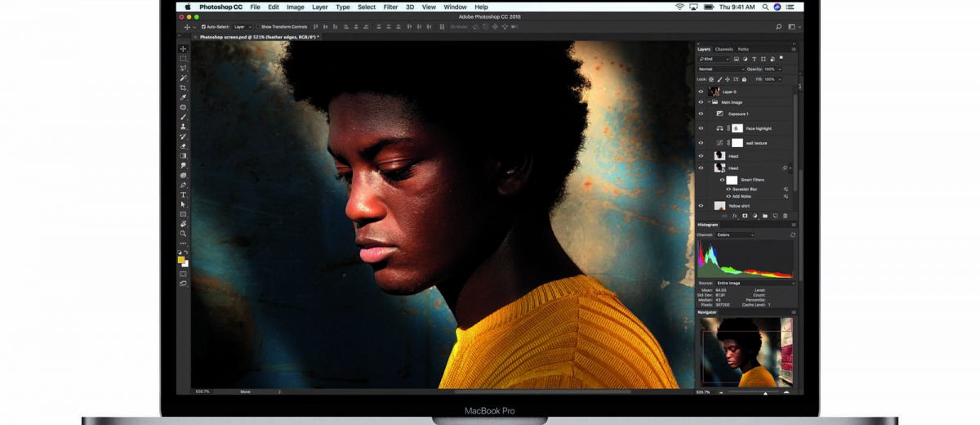Click the new adjustment layer icon
Image resolution: width=980 pixels, height=425 pixels.
[755, 216]
